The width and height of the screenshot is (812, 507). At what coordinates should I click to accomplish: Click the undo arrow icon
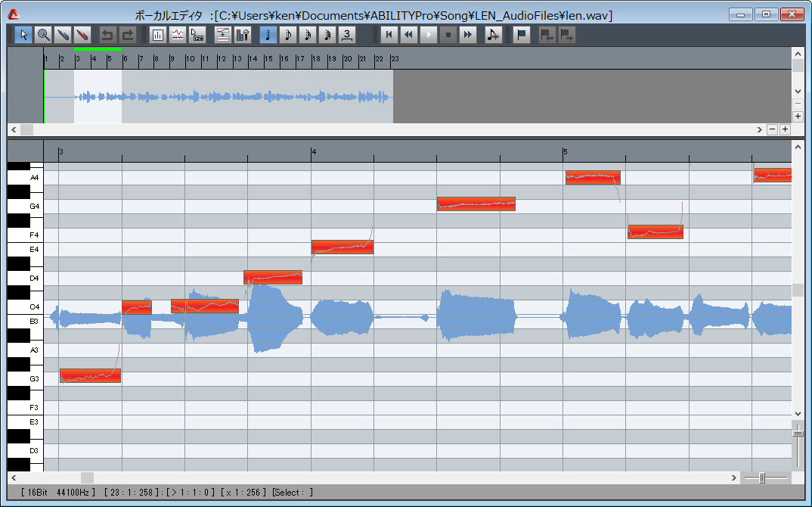point(108,35)
